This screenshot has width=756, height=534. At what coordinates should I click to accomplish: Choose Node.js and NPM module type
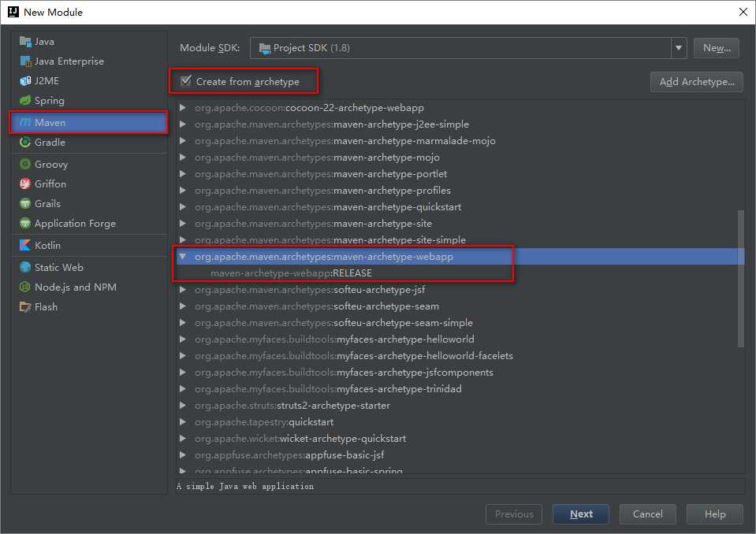[x=89, y=287]
